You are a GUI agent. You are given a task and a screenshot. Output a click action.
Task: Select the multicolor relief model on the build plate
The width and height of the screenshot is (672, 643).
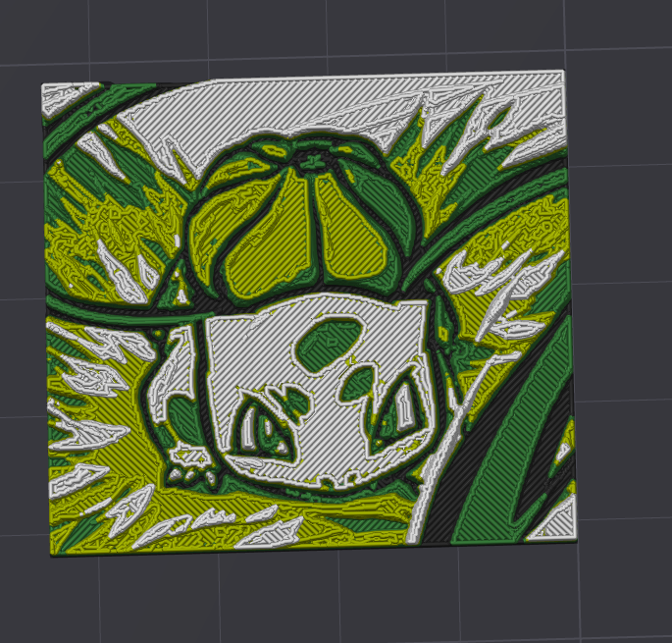[309, 313]
